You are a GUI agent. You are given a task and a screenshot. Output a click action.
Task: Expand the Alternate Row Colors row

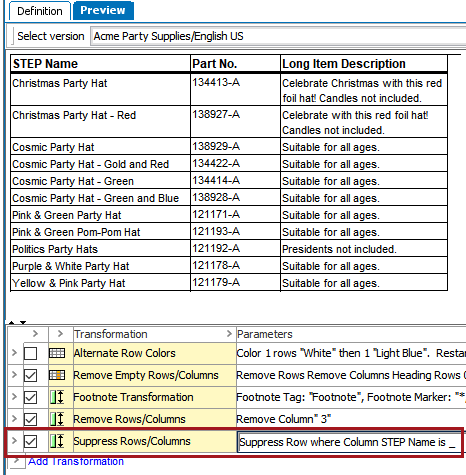pyautogui.click(x=14, y=352)
